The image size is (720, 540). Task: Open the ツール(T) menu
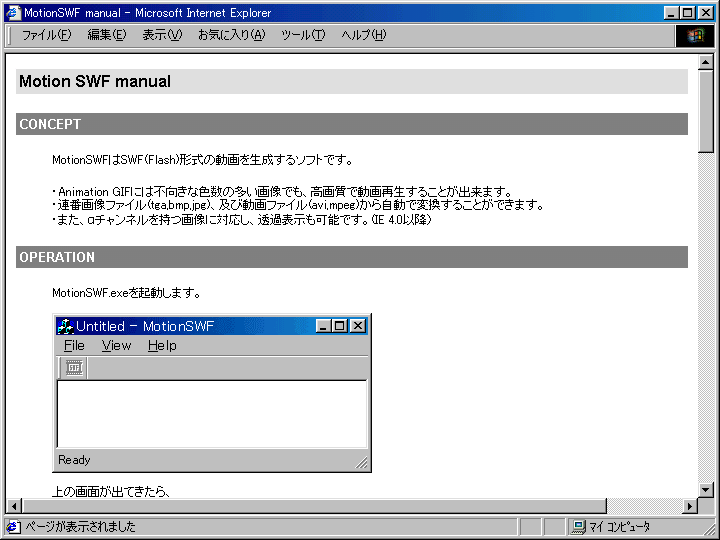(303, 35)
